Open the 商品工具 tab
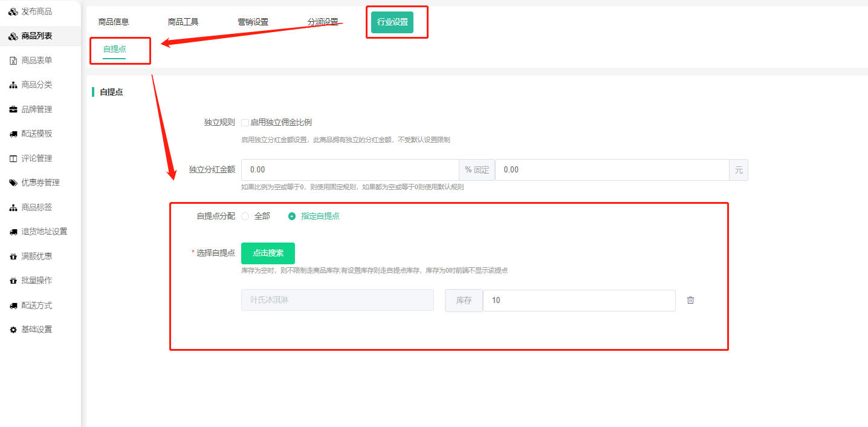Image resolution: width=868 pixels, height=427 pixels. [183, 22]
